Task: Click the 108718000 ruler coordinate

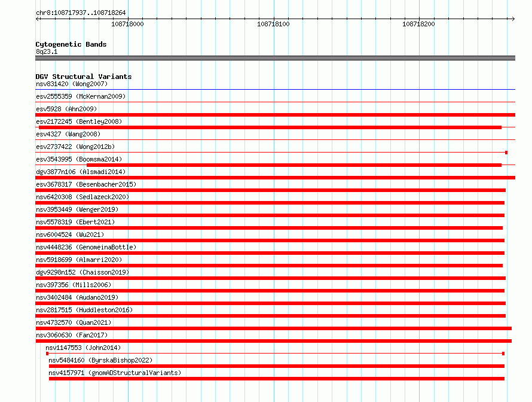Action: [127, 24]
